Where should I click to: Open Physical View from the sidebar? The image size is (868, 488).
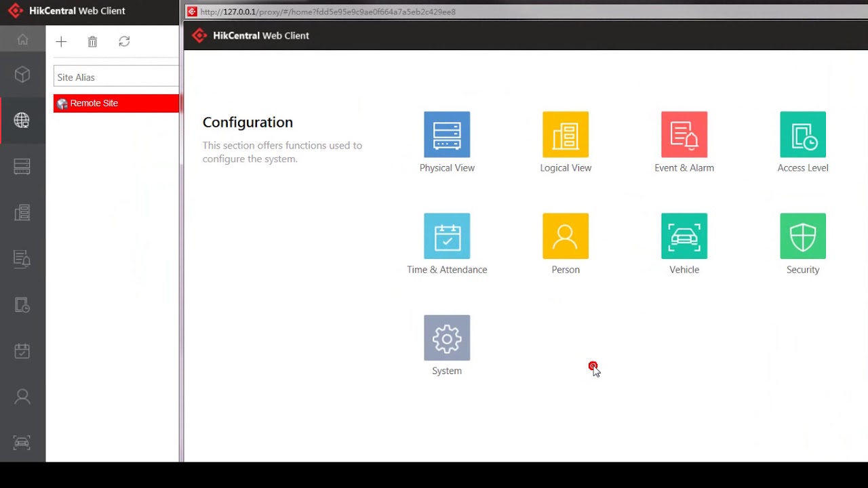tap(22, 166)
